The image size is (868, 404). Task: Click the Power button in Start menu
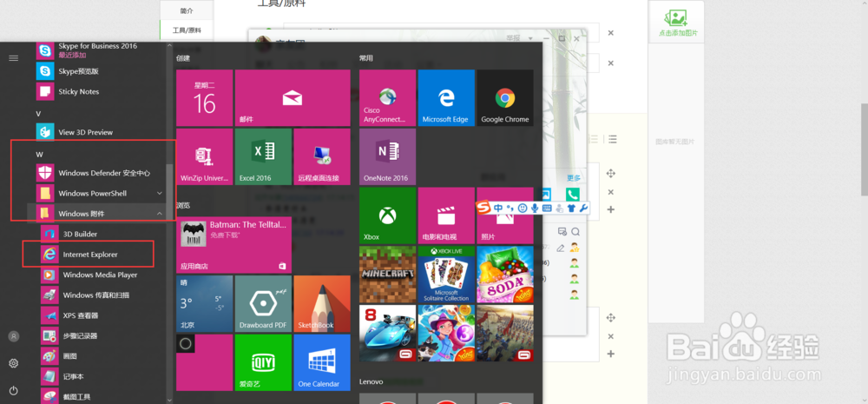pos(14,391)
